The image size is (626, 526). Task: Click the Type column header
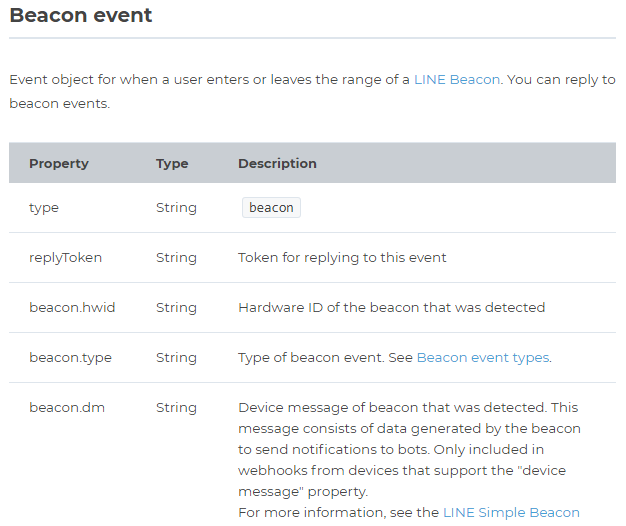tap(172, 163)
